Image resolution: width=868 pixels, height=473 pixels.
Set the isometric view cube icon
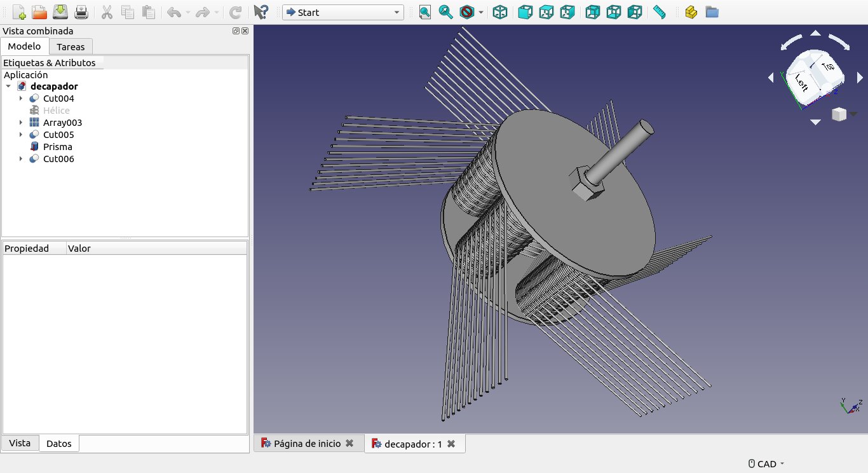click(x=500, y=12)
